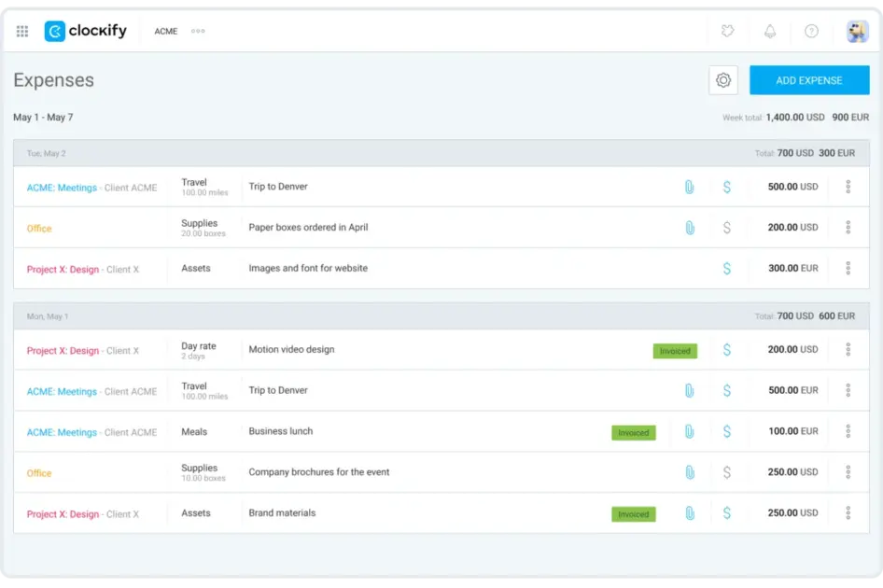Image resolution: width=883 pixels, height=588 pixels.
Task: Toggle billable dollar sign on 500.00 EUR Denver trip
Action: (726, 390)
